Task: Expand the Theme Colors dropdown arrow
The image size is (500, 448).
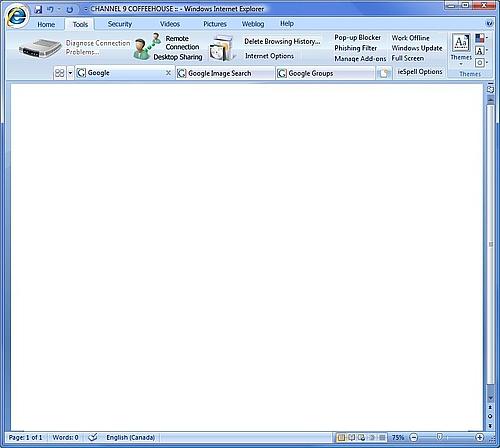Action: click(x=487, y=38)
